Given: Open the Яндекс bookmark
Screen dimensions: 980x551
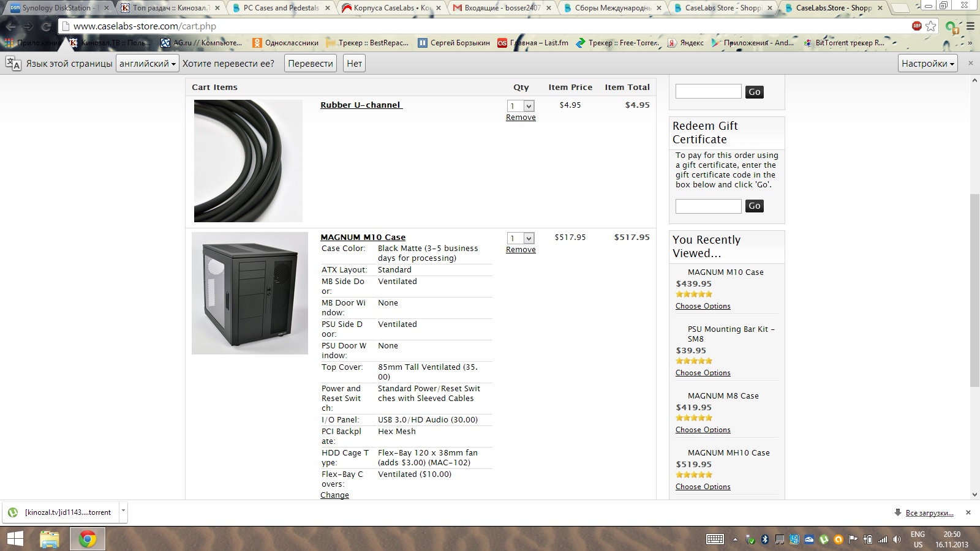Looking at the screenshot, I should (x=685, y=43).
